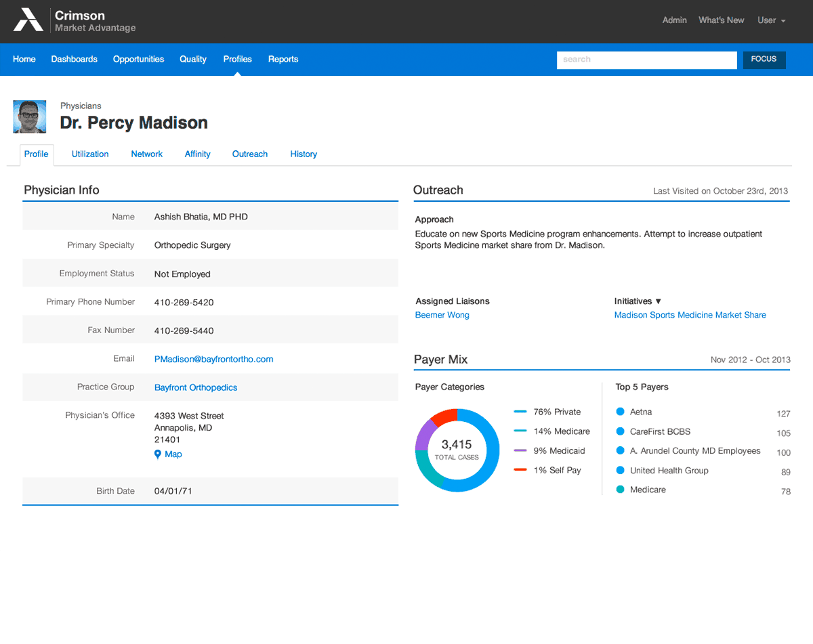Click the Dr. Percy Madison heading
Viewport: 813px width, 644px height.
134,123
